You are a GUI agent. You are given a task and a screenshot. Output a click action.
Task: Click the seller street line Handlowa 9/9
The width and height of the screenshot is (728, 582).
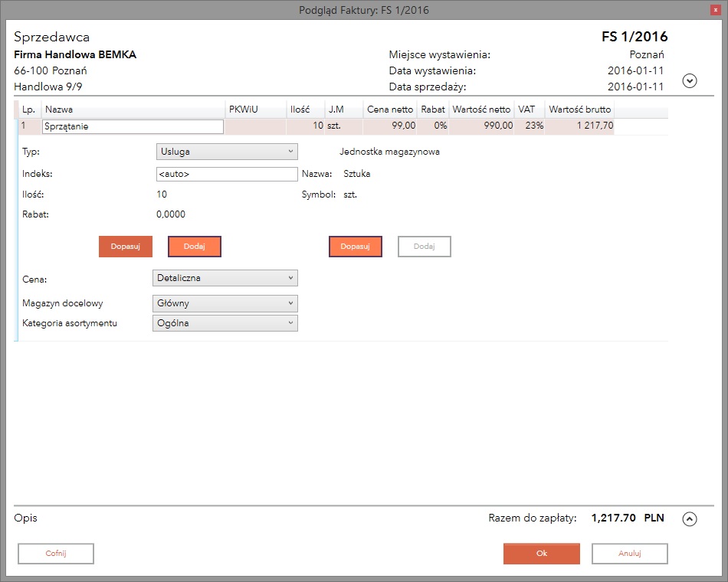(x=48, y=87)
